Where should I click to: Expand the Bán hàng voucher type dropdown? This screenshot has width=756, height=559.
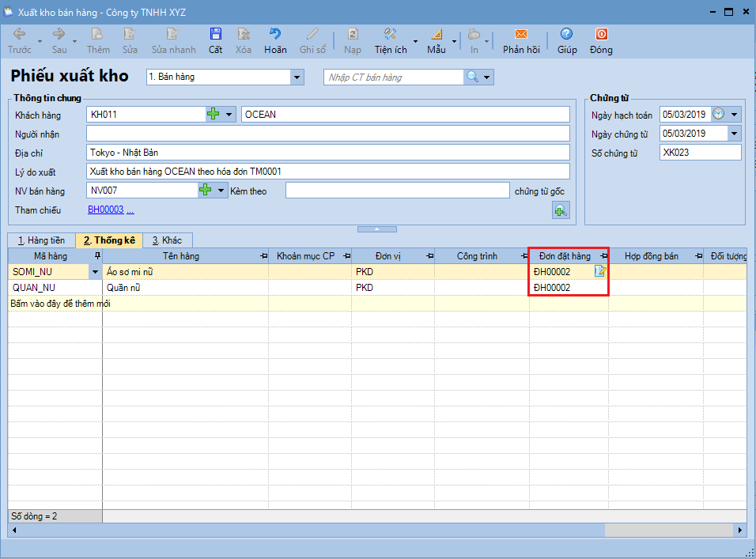pyautogui.click(x=297, y=77)
